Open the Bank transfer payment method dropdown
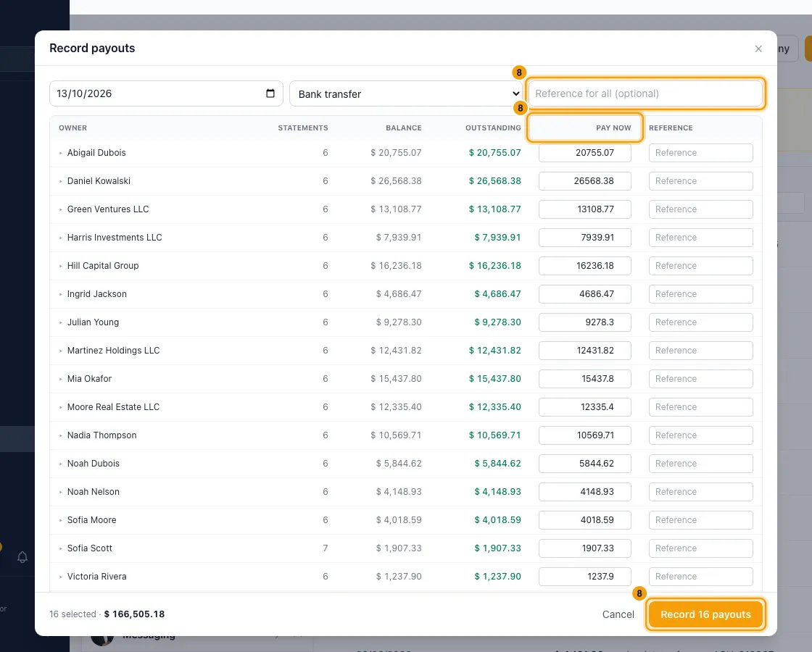 [405, 93]
